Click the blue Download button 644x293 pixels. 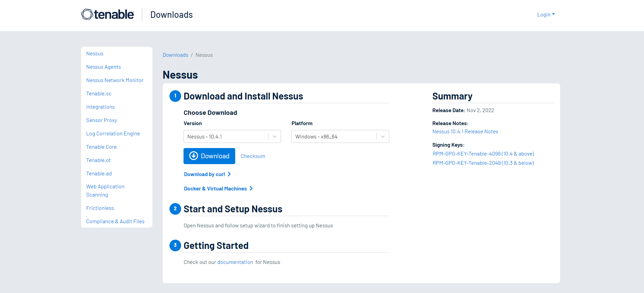(209, 156)
